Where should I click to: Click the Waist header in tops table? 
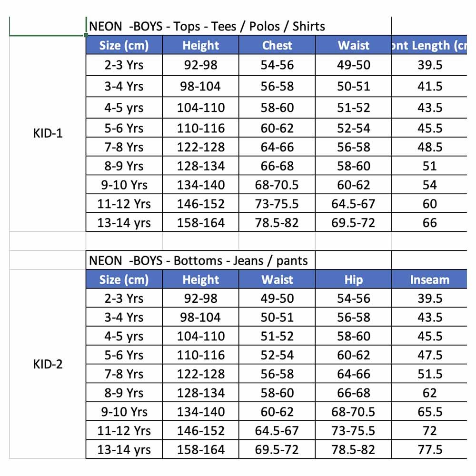[x=353, y=45]
